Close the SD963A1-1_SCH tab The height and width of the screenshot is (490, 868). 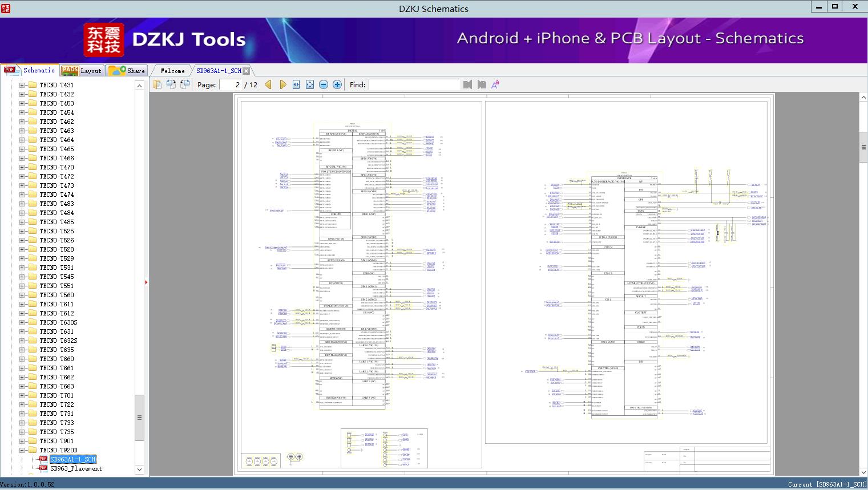[246, 71]
